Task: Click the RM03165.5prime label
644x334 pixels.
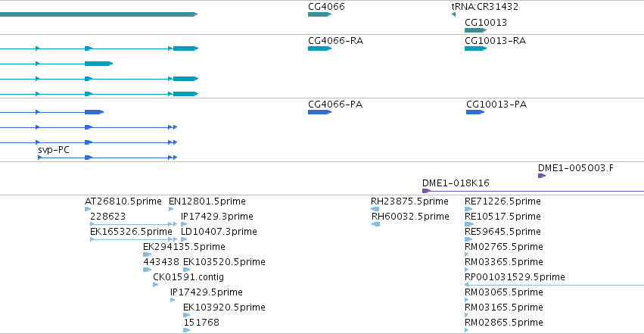Action: (504, 307)
